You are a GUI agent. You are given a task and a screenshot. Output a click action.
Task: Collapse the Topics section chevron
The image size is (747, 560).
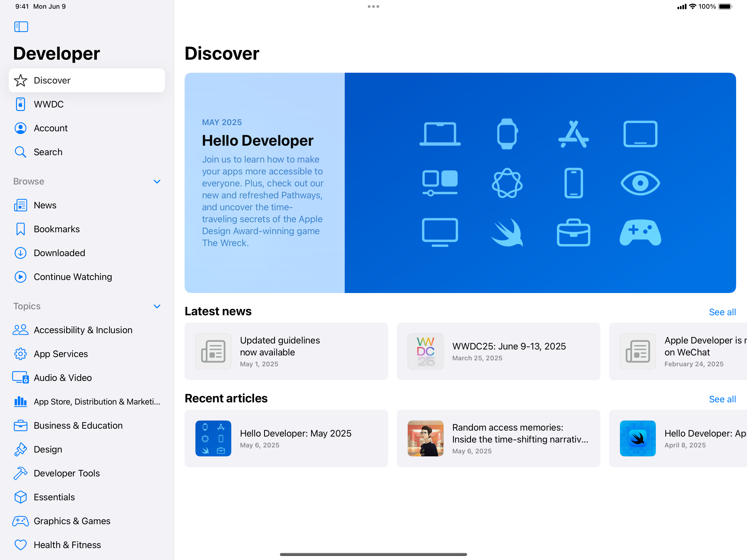pyautogui.click(x=157, y=306)
